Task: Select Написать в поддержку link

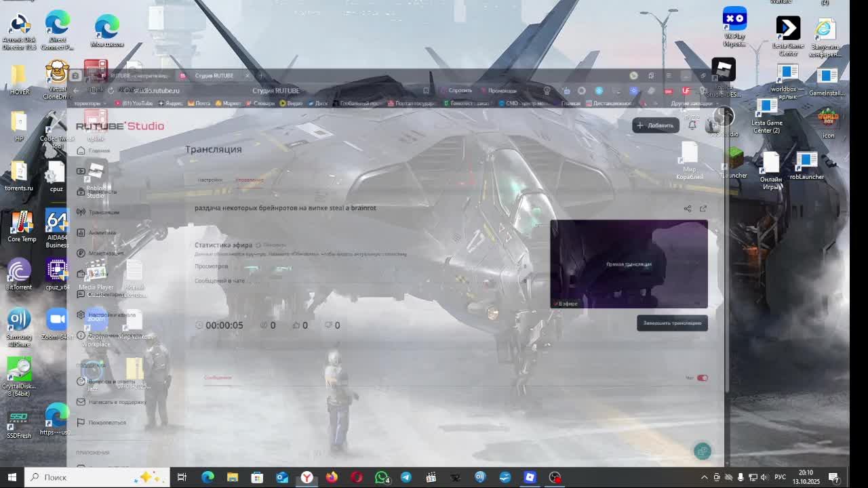Action: (112, 402)
